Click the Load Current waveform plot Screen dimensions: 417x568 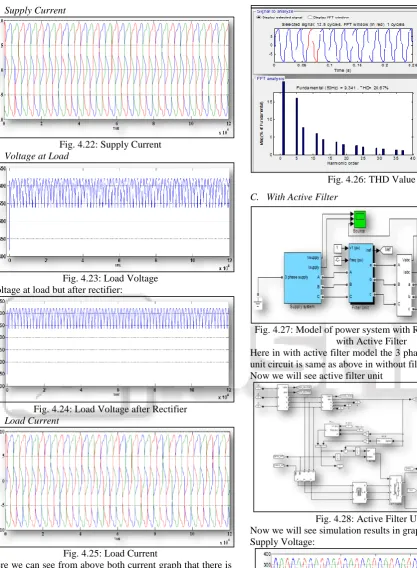(x=117, y=481)
